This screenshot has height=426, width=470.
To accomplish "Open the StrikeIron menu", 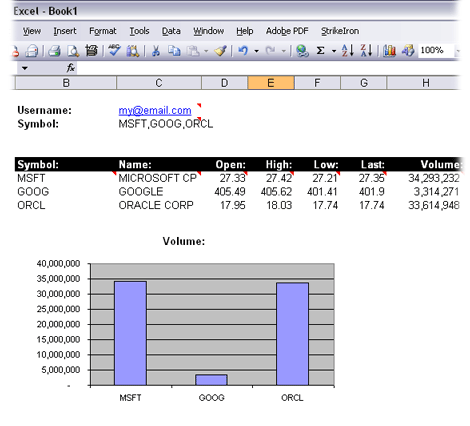I will point(340,31).
